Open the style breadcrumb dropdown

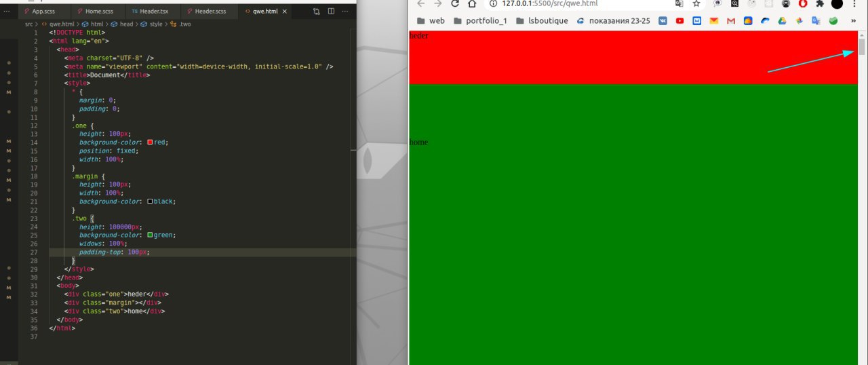click(151, 24)
